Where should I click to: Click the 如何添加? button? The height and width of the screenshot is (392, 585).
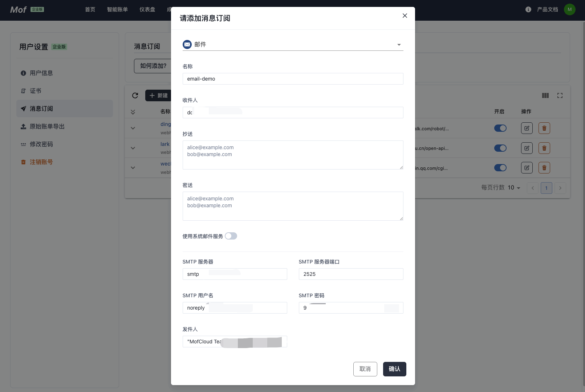coord(153,66)
